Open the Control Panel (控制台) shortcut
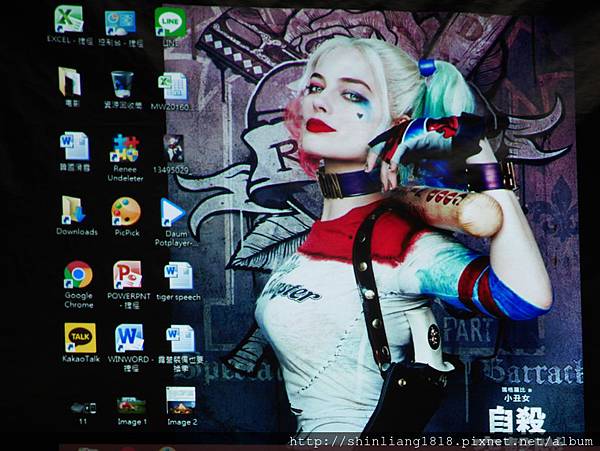 click(x=120, y=23)
